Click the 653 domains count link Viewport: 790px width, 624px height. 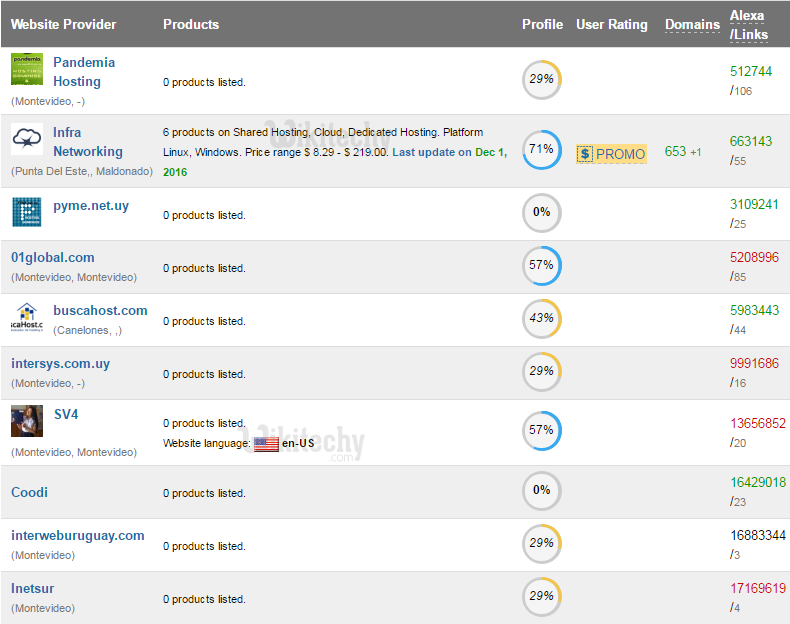tap(676, 151)
